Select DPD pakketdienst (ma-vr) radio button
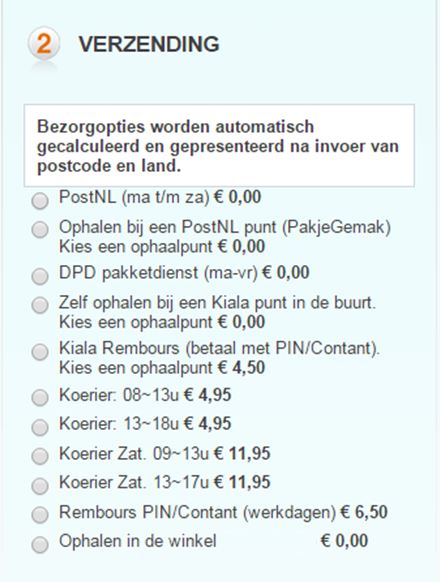Image resolution: width=440 pixels, height=584 pixels. click(x=40, y=277)
